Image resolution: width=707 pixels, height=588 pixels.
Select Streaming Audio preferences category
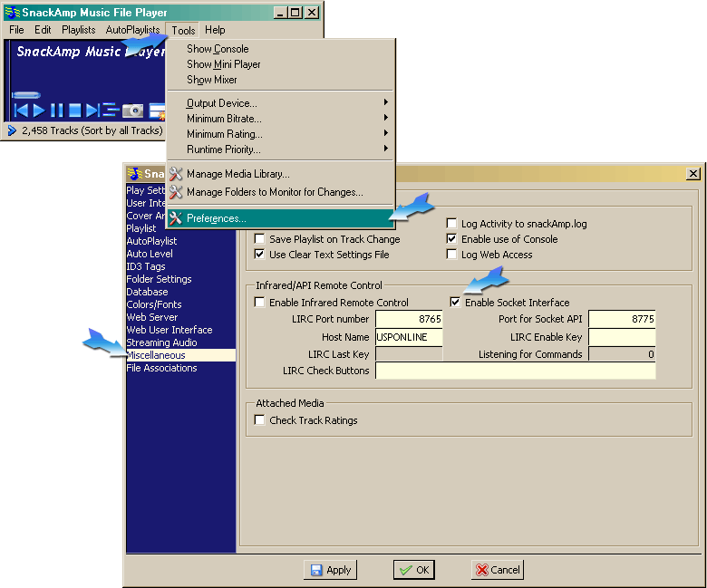[x=180, y=342]
